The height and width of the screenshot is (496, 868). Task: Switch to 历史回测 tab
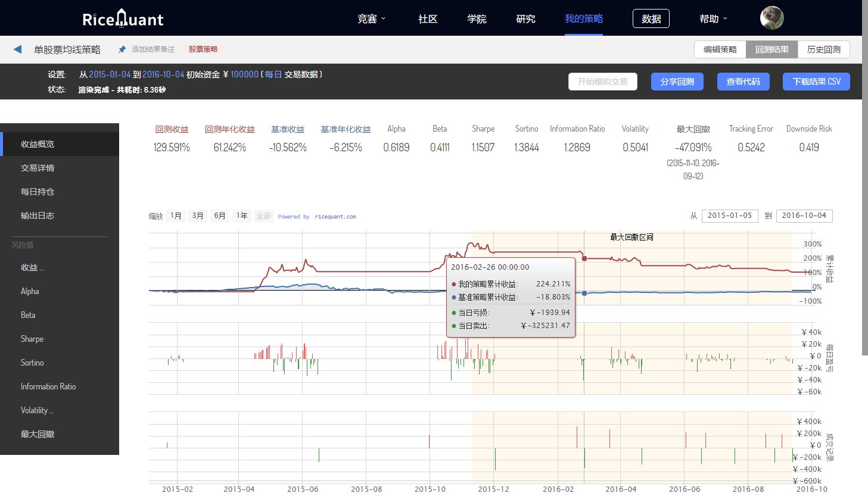tap(823, 49)
